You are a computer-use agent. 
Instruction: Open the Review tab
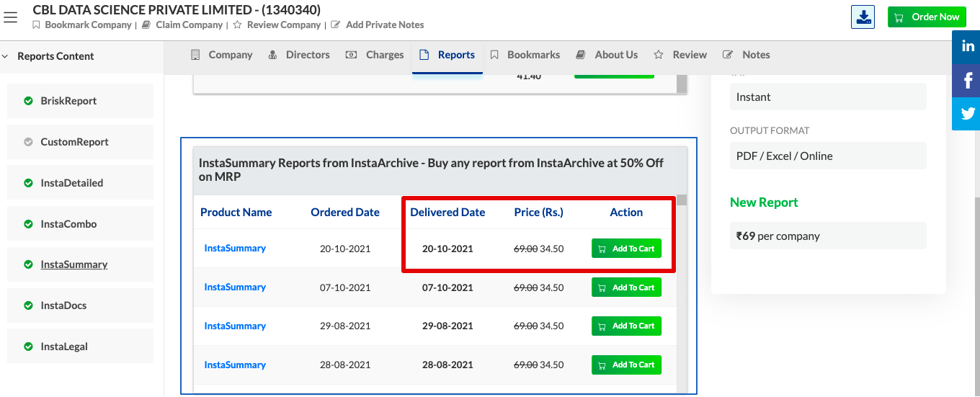[680, 55]
